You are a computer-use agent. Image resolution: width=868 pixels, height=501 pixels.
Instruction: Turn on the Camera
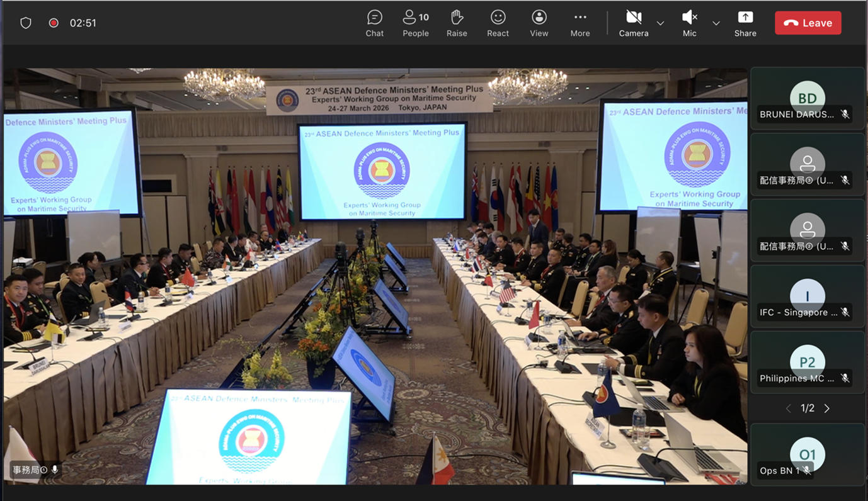click(x=633, y=23)
